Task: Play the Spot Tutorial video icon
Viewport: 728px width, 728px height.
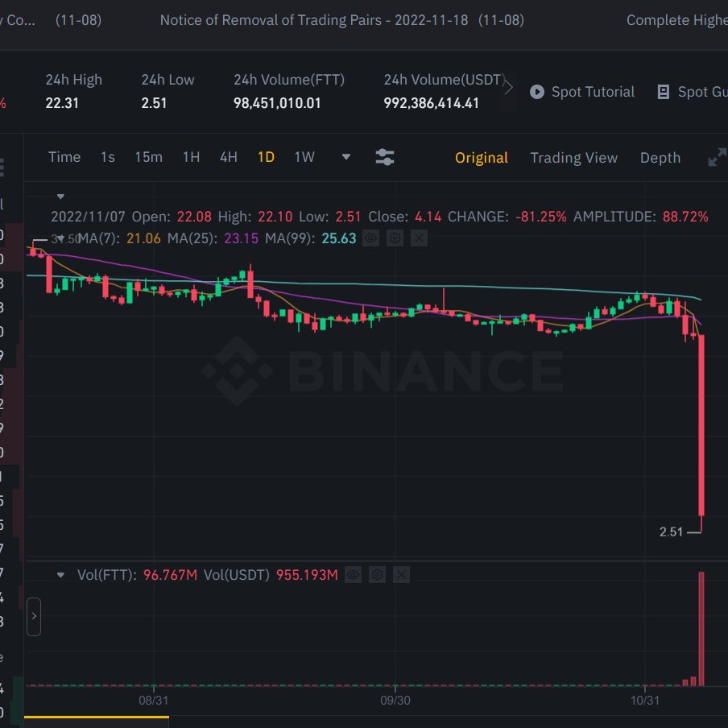Action: point(536,92)
